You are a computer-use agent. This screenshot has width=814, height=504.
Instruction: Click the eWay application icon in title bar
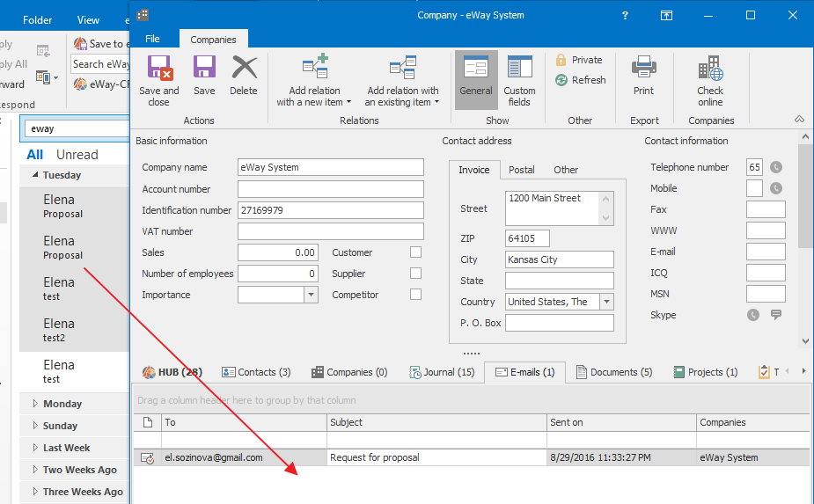(143, 15)
